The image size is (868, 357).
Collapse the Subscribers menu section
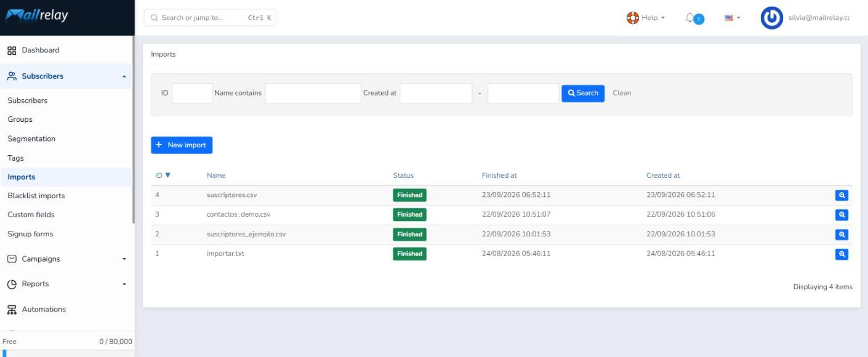[x=124, y=77]
